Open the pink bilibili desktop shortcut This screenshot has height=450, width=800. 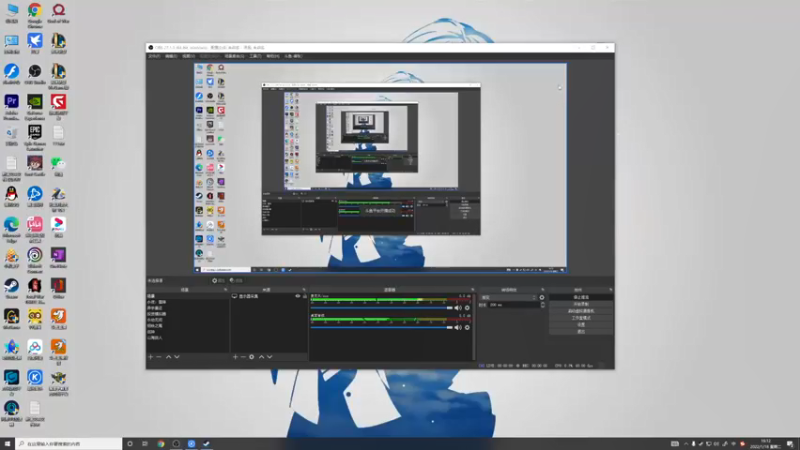tap(35, 230)
